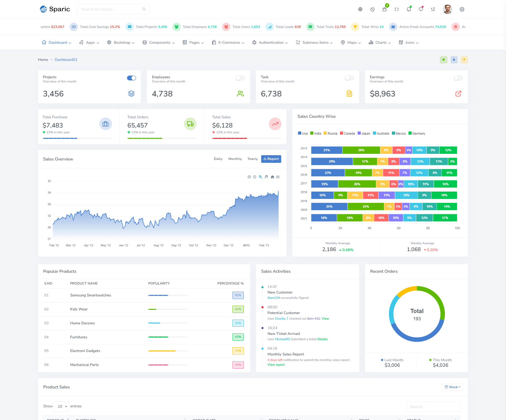Click the chart home reset icon
The image size is (506, 420).
(x=273, y=177)
